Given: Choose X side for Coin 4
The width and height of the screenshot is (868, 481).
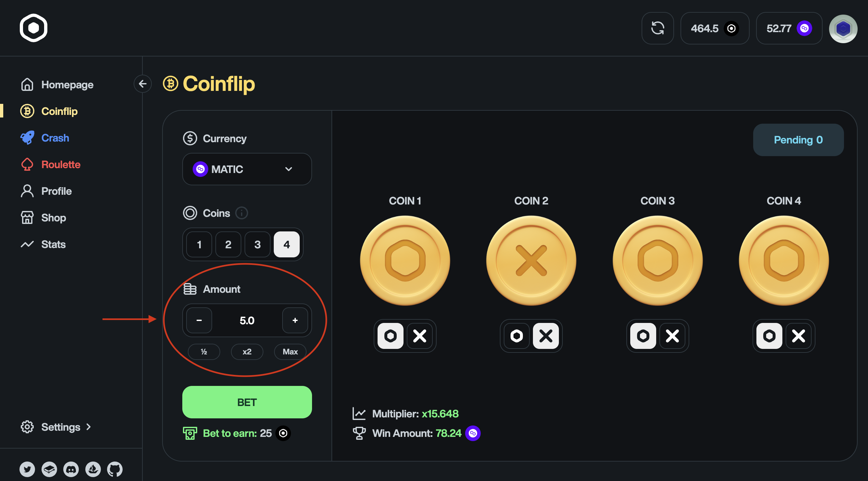Looking at the screenshot, I should [798, 336].
